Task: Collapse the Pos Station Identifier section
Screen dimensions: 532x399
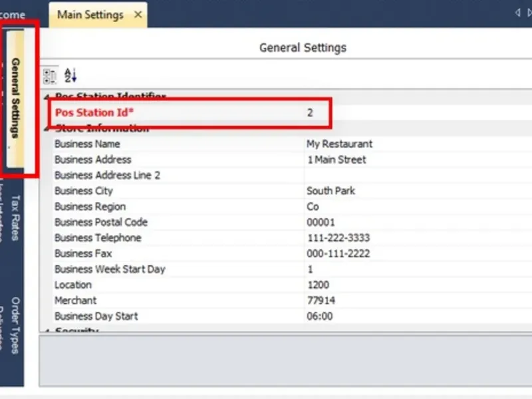Action: pyautogui.click(x=47, y=97)
